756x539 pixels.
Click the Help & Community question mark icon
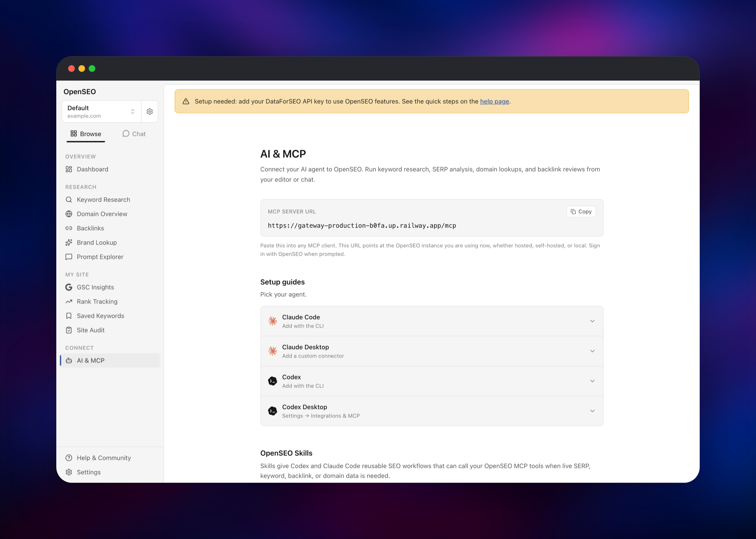click(x=69, y=458)
